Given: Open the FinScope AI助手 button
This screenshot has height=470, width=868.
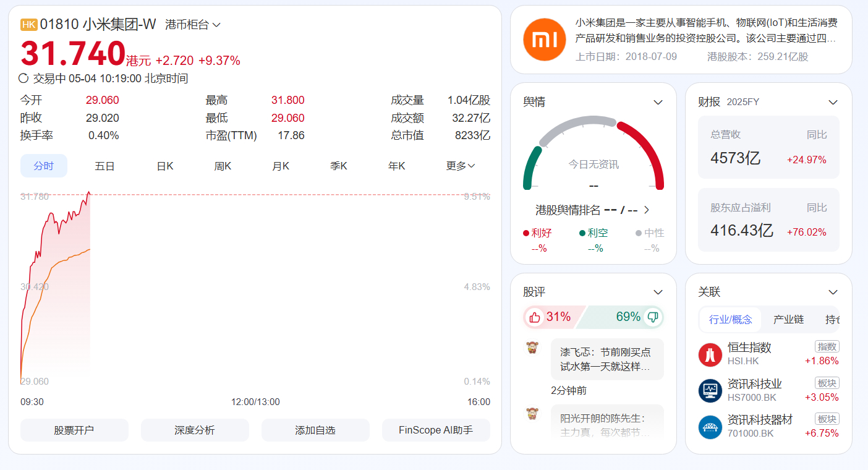Looking at the screenshot, I should pyautogui.click(x=436, y=430).
